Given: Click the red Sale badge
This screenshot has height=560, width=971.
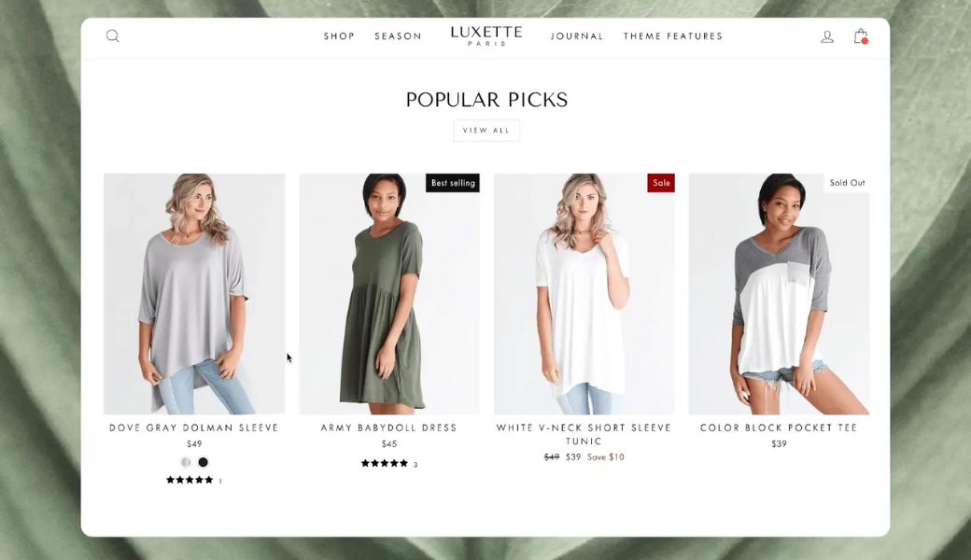Looking at the screenshot, I should (661, 183).
